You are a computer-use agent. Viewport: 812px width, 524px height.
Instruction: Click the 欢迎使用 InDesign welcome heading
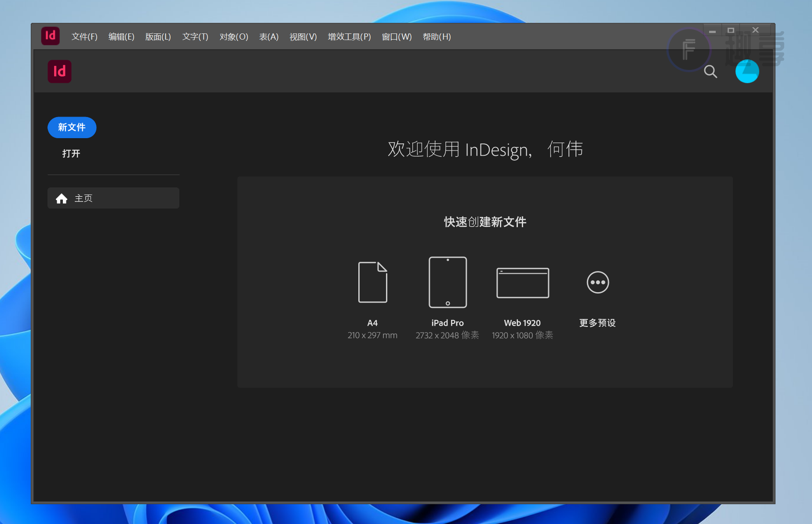[485, 150]
